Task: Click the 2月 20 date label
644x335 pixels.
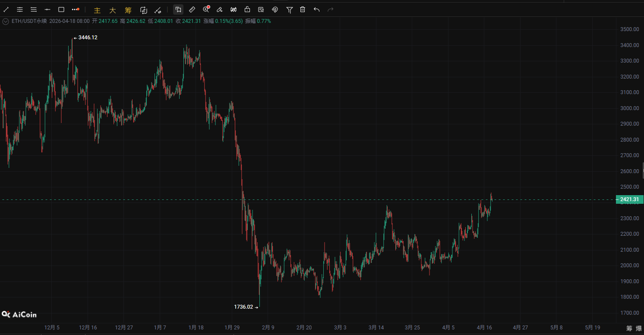Action: [x=304, y=328]
